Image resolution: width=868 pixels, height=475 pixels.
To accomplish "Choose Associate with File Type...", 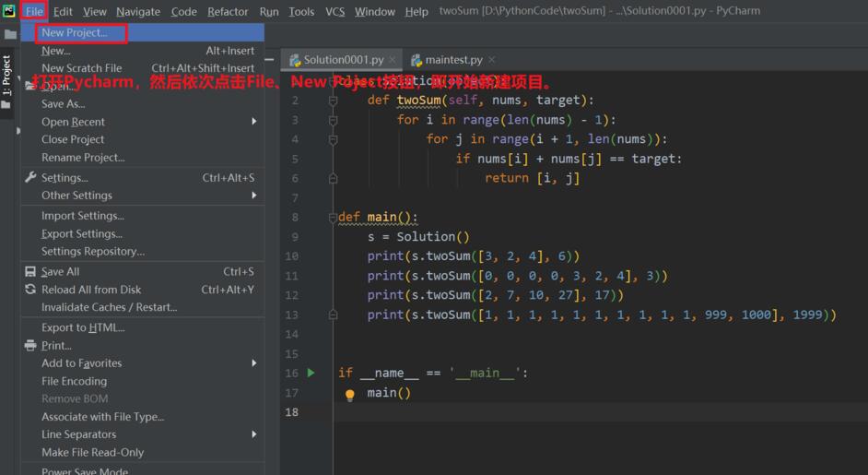I will point(142,416).
